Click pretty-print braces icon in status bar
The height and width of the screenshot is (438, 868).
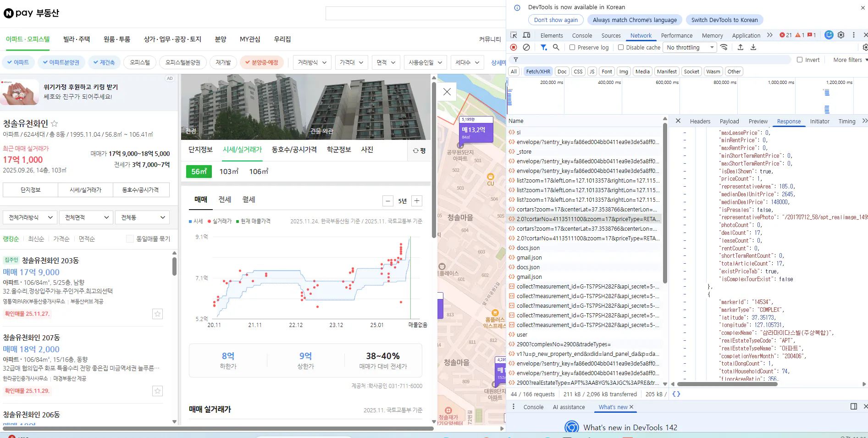[x=676, y=394]
